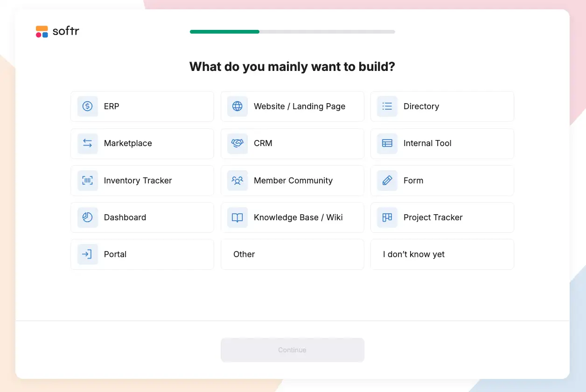Pick the Knowledge Base / Wiki label
This screenshot has width=586, height=392.
coord(298,217)
